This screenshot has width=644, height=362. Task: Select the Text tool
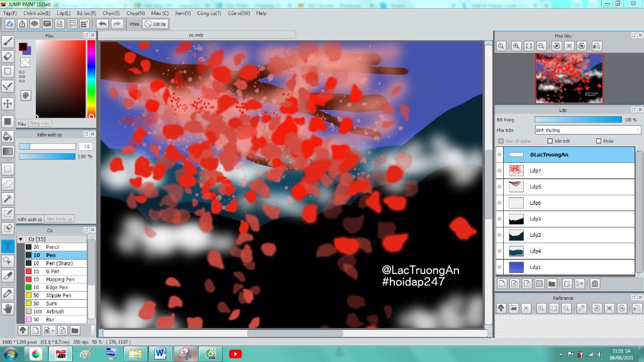pyautogui.click(x=8, y=246)
